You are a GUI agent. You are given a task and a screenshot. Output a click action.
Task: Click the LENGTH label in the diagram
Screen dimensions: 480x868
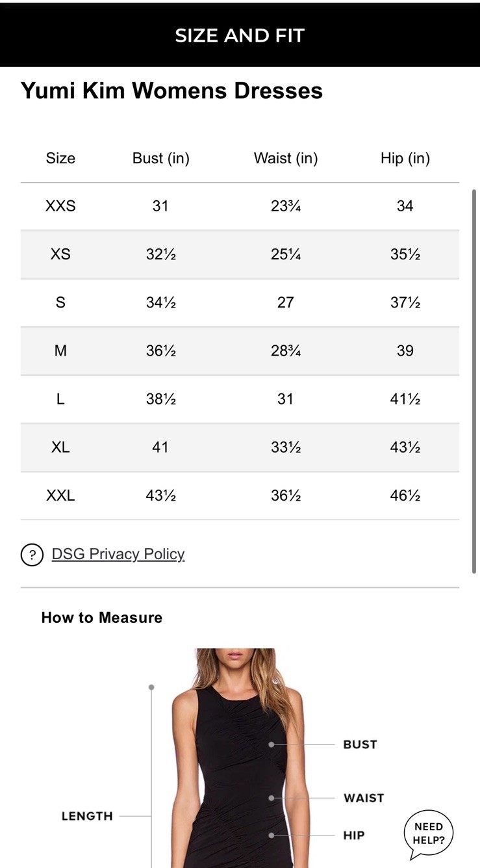(87, 816)
